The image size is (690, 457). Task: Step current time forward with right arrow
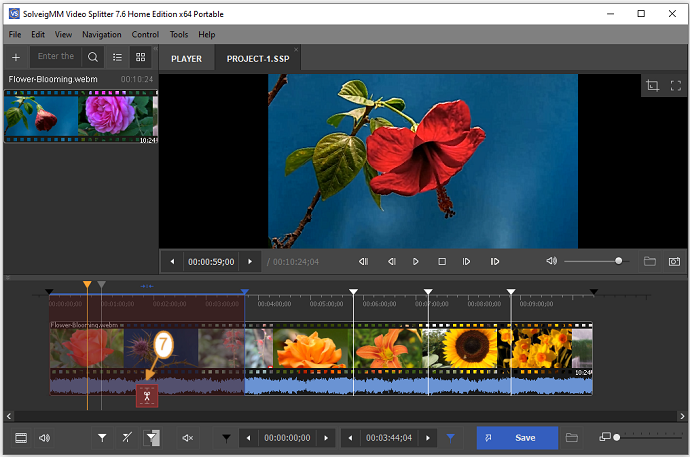click(250, 262)
